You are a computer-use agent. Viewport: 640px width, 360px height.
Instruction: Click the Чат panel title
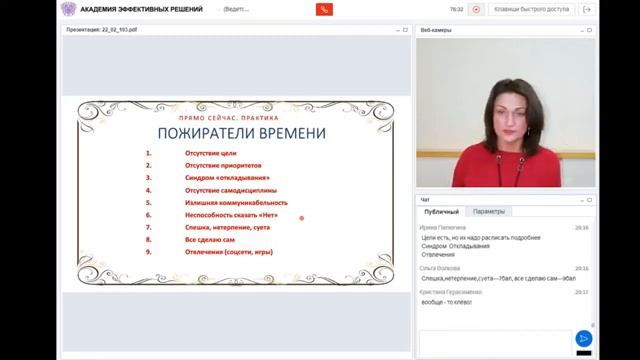pos(425,200)
